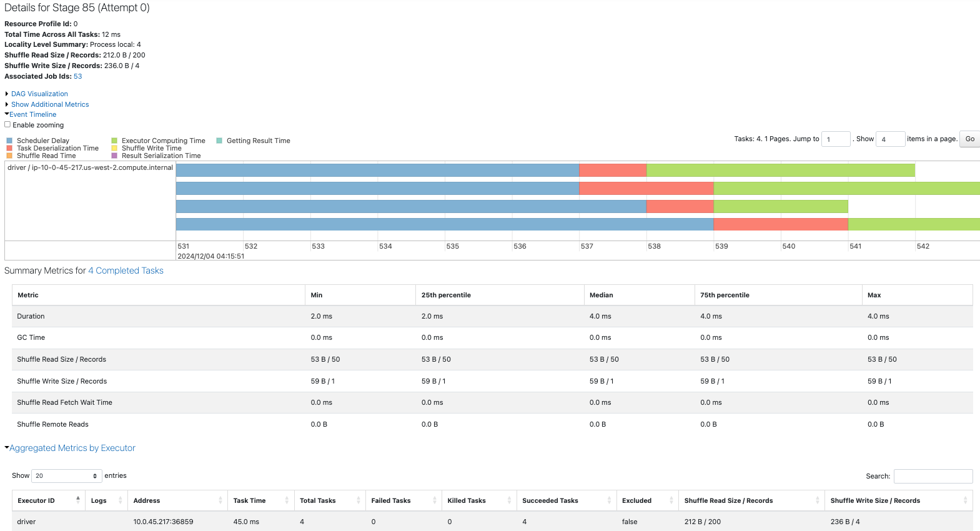Select the Duration metric row label
The image size is (980, 531).
coord(31,316)
